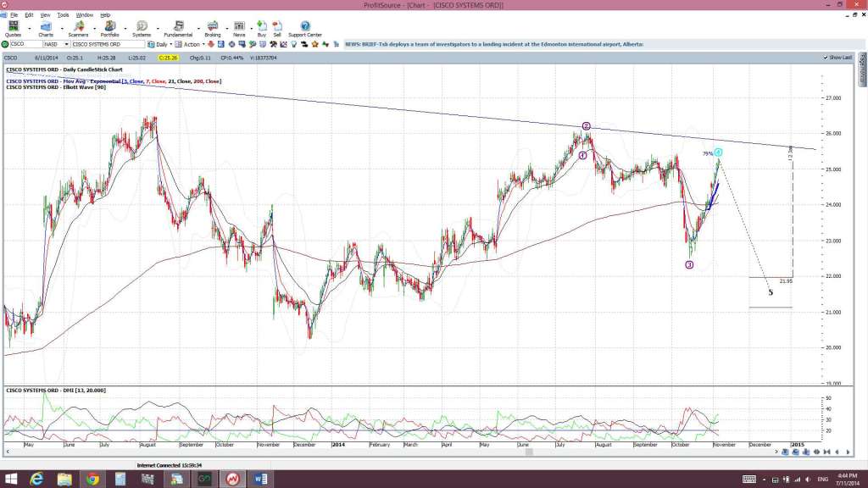Click the Sell order icon
Viewport: 868px width, 488px height.
point(277,29)
